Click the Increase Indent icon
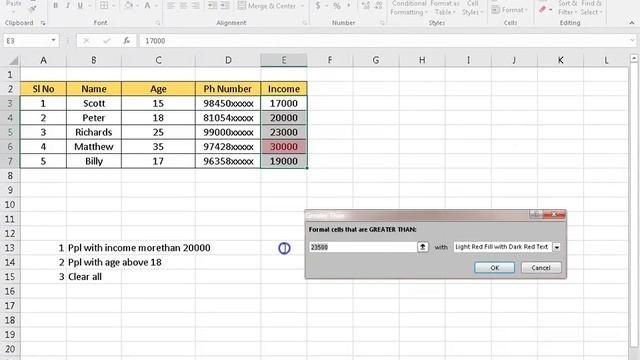 [x=225, y=5]
